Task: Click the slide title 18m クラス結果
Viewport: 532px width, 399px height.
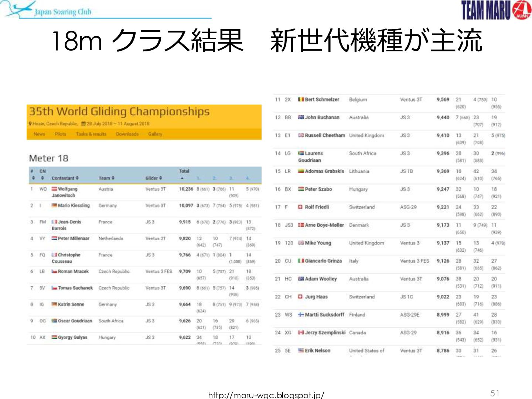Action: (147, 41)
